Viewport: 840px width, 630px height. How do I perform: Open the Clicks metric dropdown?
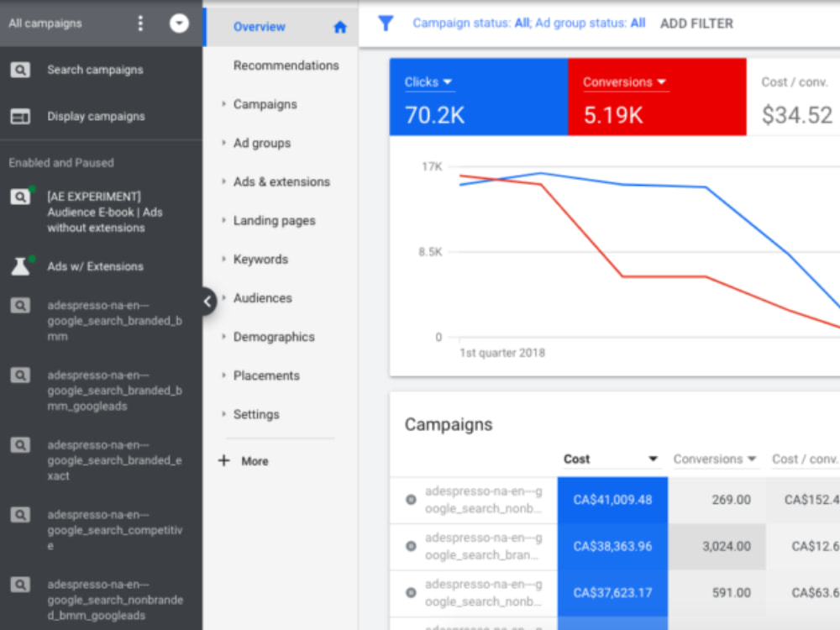coord(428,82)
